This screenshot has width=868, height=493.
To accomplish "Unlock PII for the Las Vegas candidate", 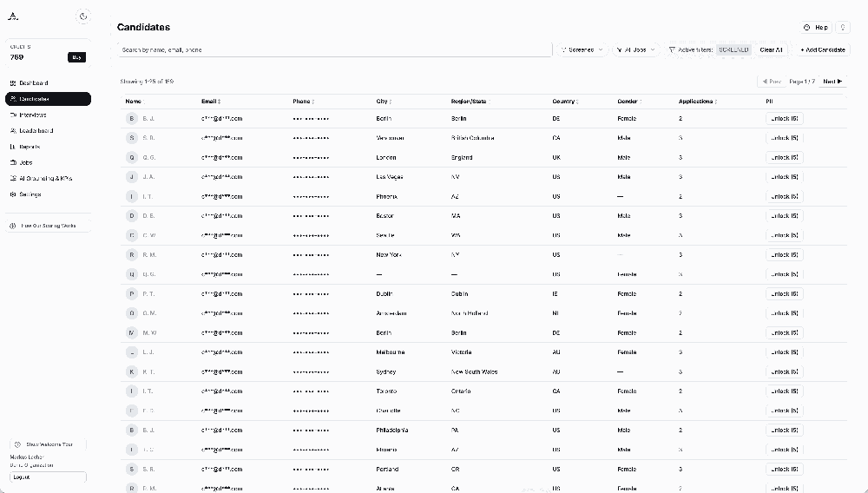I will coord(785,177).
